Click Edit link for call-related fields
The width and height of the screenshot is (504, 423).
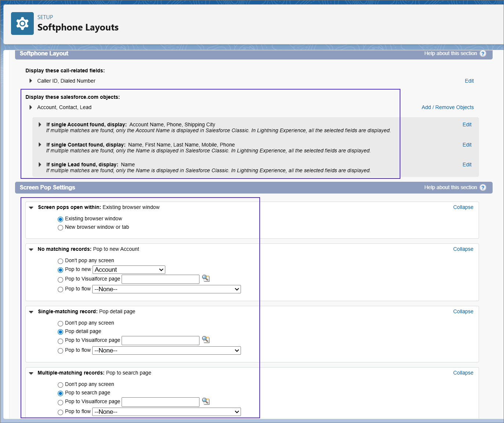(469, 81)
